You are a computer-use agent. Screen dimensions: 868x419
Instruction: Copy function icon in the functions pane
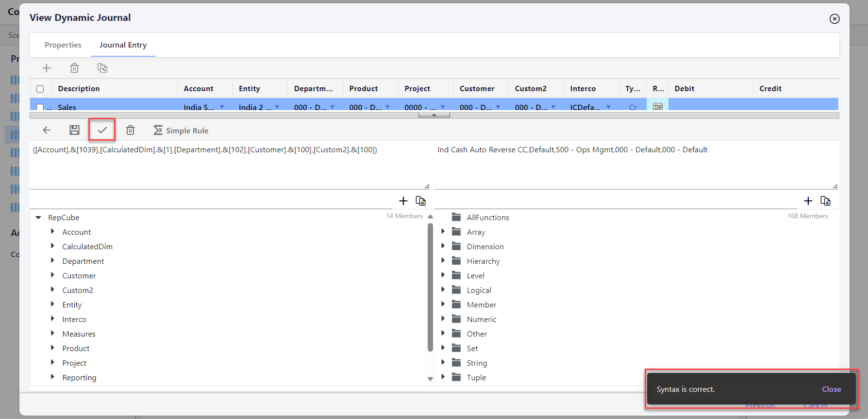click(826, 201)
